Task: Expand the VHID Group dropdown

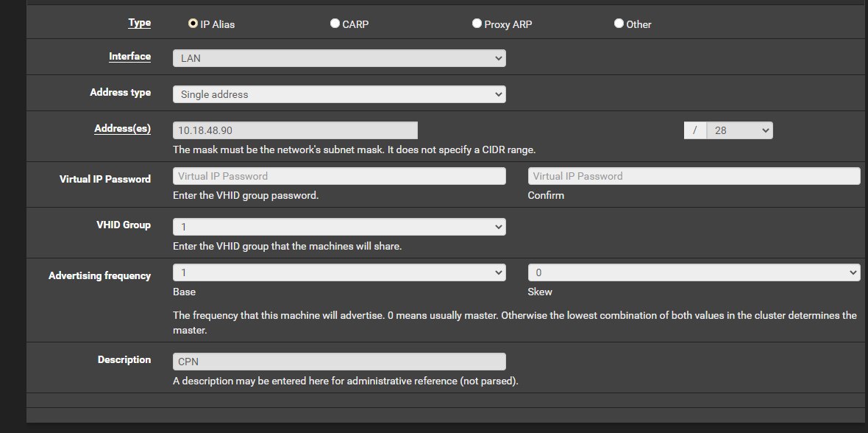Action: tap(339, 227)
